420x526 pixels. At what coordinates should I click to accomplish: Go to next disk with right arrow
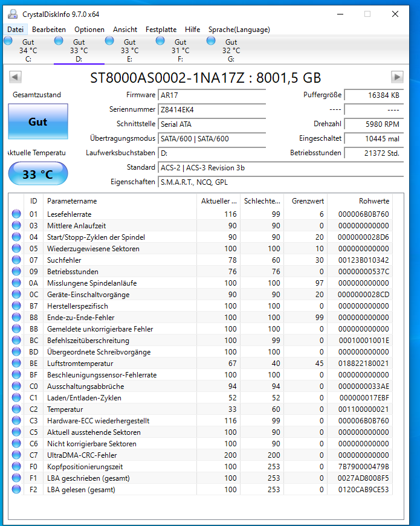[397, 77]
